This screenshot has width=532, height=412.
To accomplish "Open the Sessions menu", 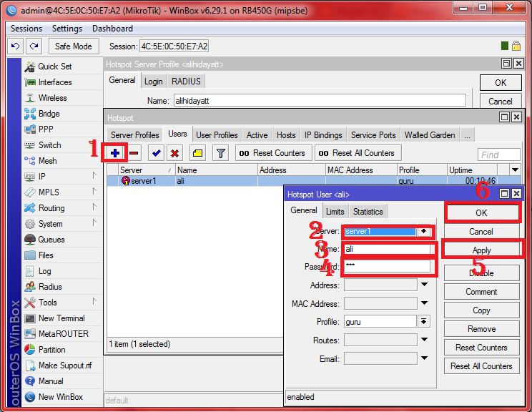I will click(x=26, y=29).
